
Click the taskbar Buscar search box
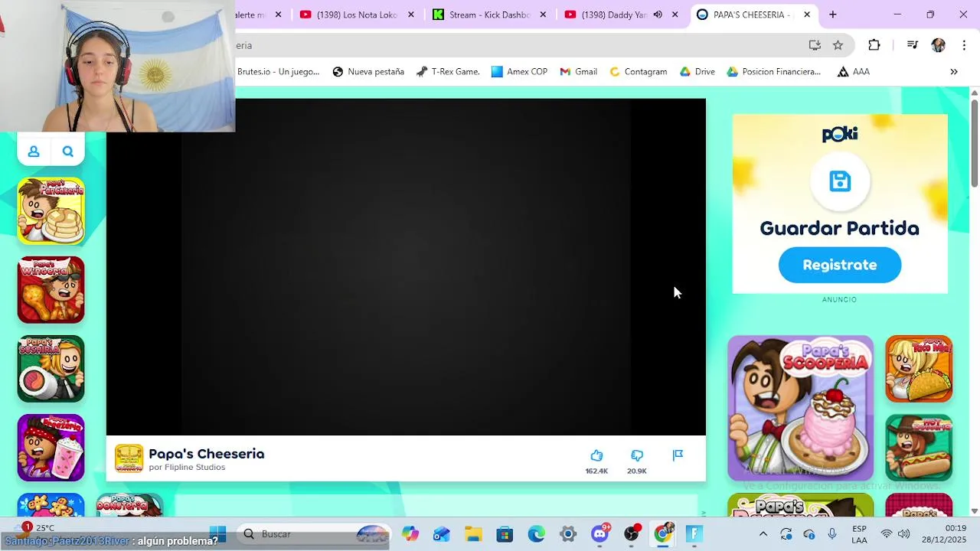pos(314,533)
